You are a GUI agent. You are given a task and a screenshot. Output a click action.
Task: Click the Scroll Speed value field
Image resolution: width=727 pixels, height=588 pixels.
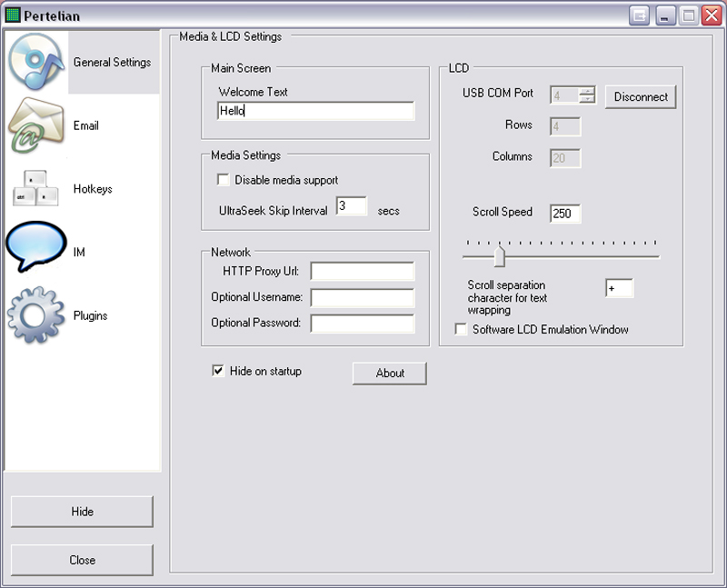pyautogui.click(x=565, y=214)
